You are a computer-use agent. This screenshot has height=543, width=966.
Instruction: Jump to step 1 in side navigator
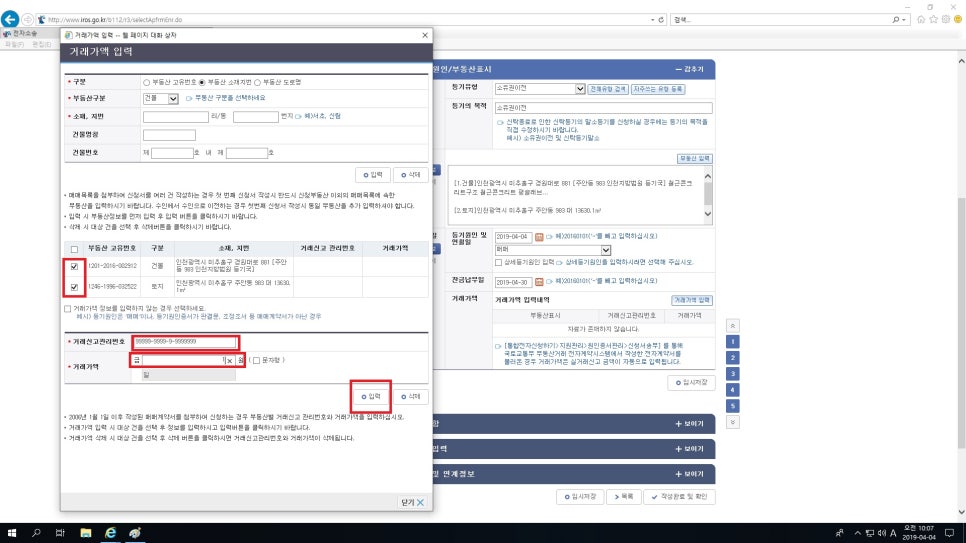[733, 341]
